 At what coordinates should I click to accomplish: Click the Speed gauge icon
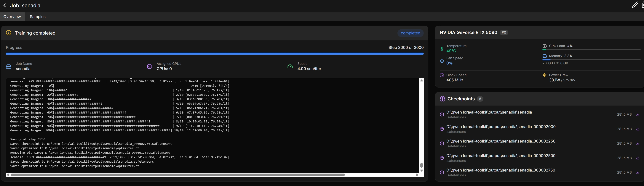click(x=290, y=66)
